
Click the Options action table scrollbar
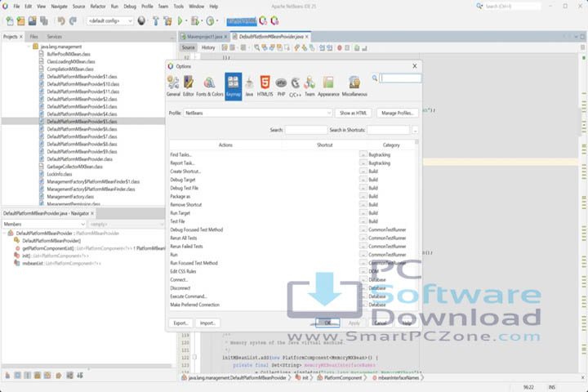[x=416, y=225]
